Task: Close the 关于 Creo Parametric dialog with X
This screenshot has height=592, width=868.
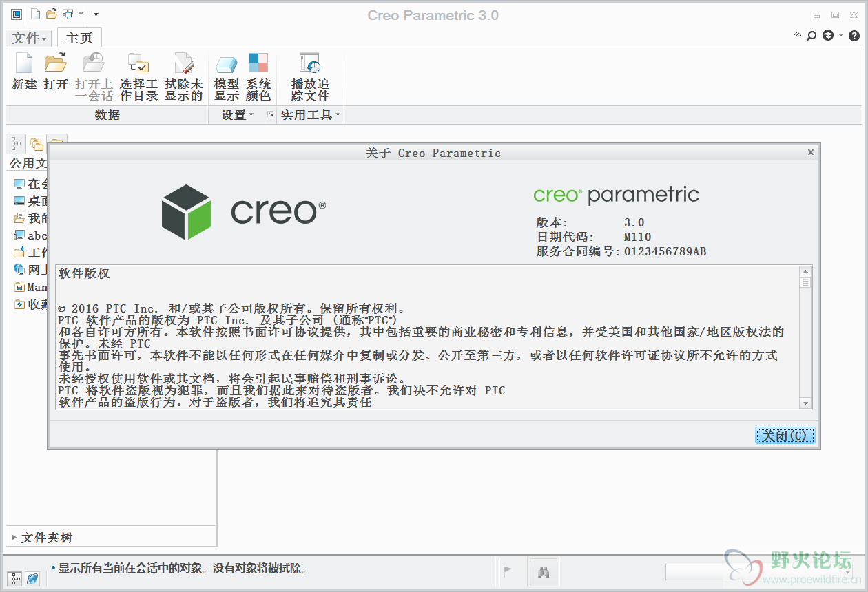Action: [811, 152]
